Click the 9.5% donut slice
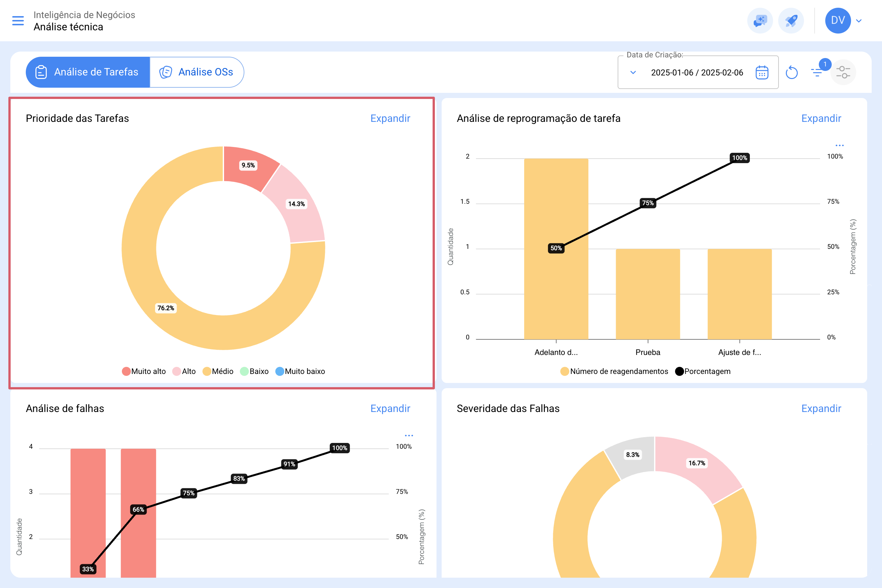 tap(248, 165)
